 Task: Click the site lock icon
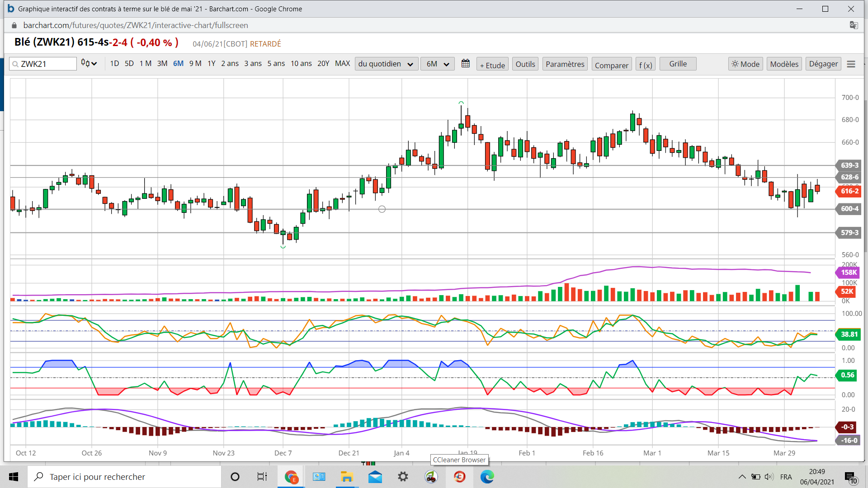pos(14,25)
